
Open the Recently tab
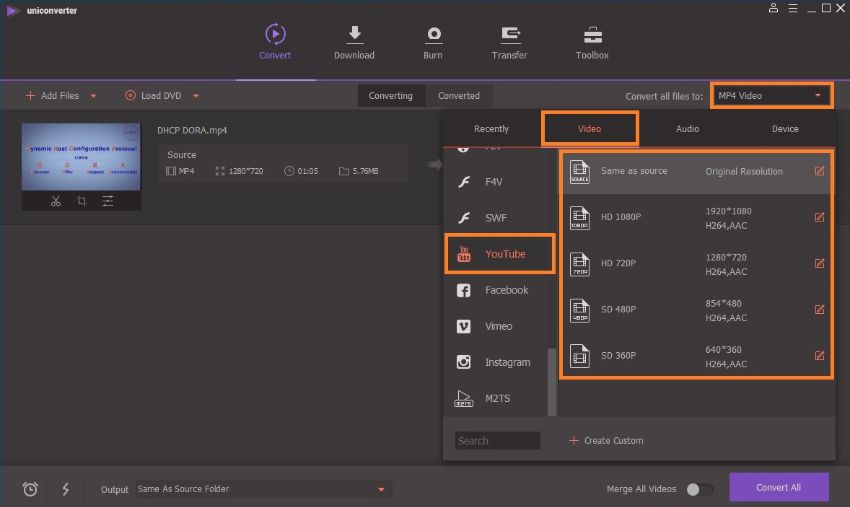(x=491, y=129)
